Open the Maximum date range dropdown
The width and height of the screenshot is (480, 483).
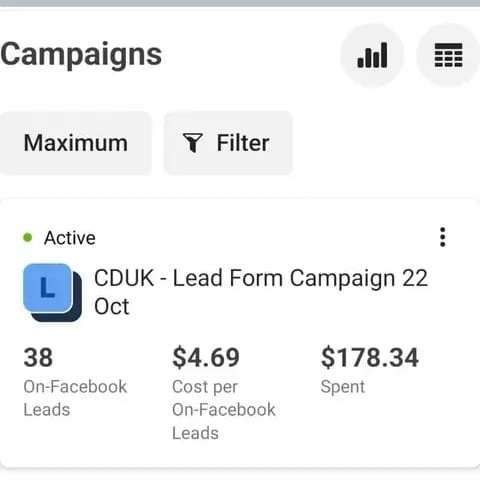coord(76,143)
